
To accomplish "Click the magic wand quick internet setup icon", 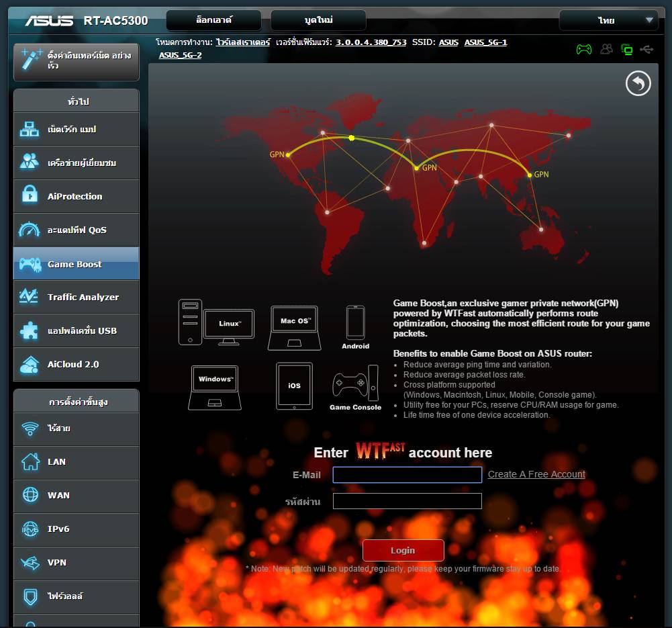I will (32, 60).
